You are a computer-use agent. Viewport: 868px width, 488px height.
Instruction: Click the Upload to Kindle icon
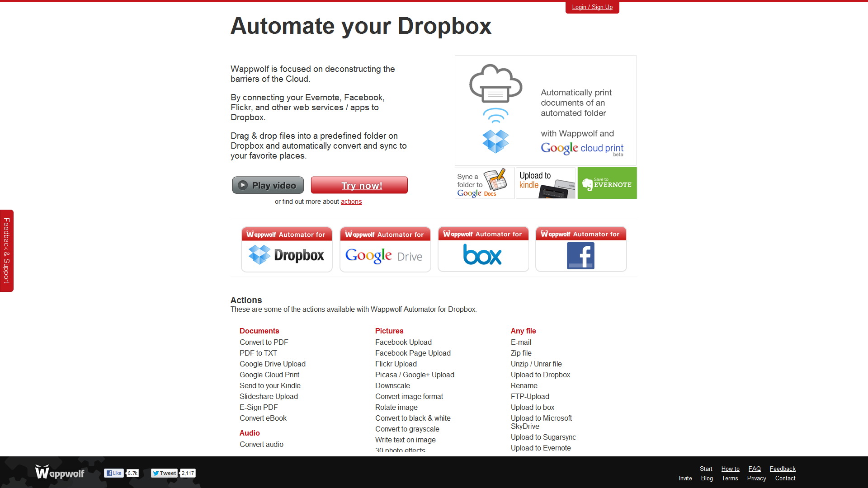(544, 183)
